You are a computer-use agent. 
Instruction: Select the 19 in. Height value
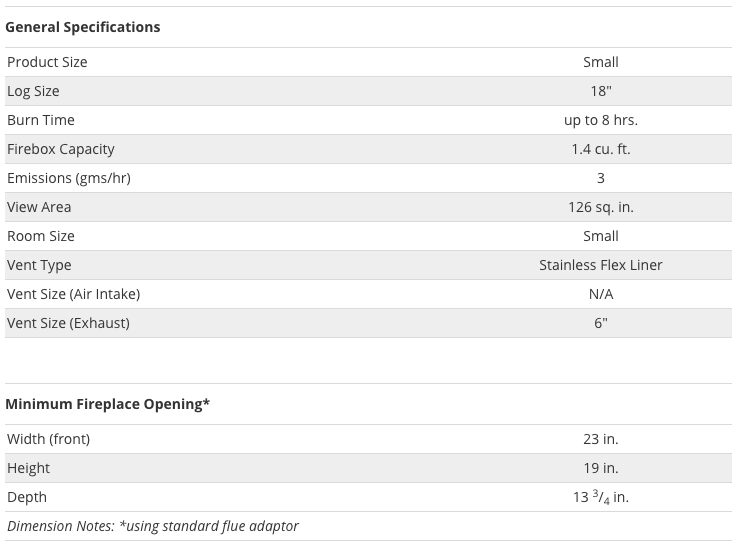pos(600,468)
